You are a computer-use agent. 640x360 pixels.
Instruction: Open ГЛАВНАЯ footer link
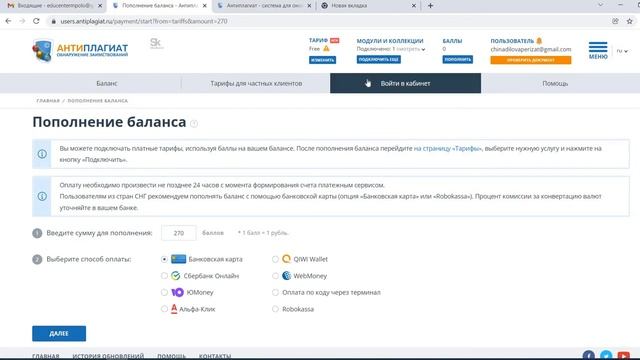point(46,356)
